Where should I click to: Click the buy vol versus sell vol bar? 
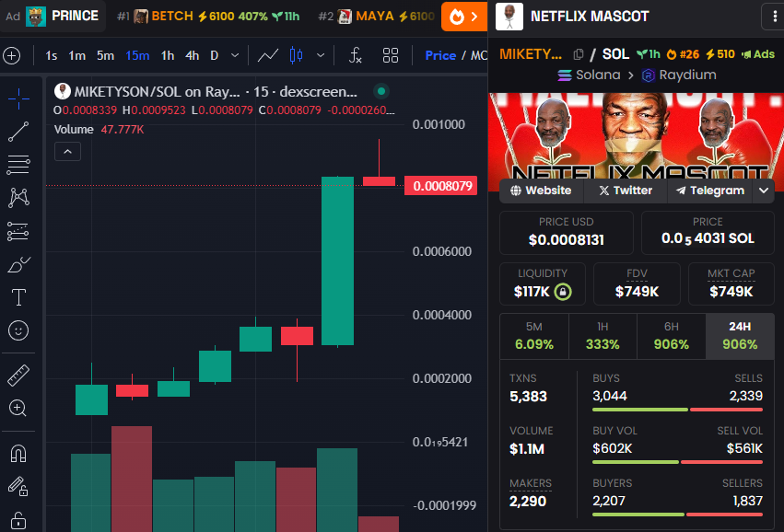click(x=677, y=462)
